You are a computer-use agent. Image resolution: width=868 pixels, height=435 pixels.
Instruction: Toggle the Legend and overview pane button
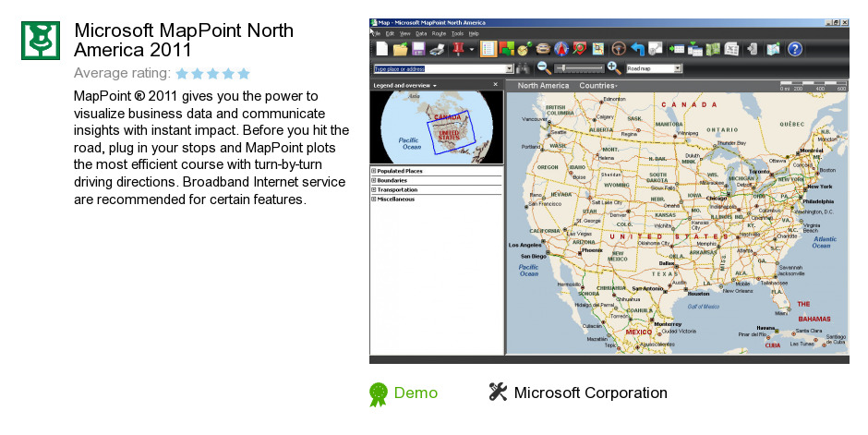pos(488,49)
